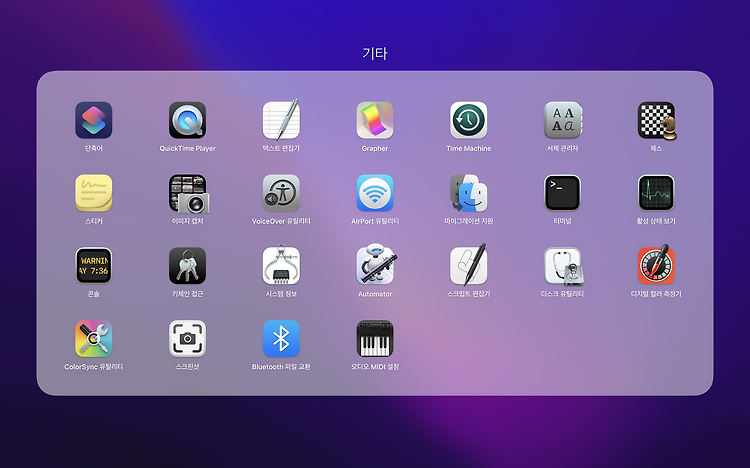Launch the Grapher app icon

point(375,120)
